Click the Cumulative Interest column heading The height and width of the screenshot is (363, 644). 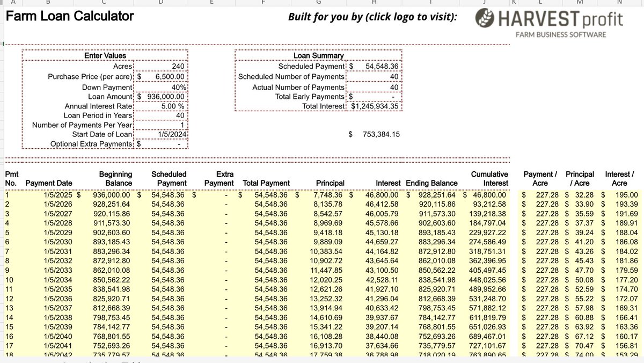click(489, 178)
